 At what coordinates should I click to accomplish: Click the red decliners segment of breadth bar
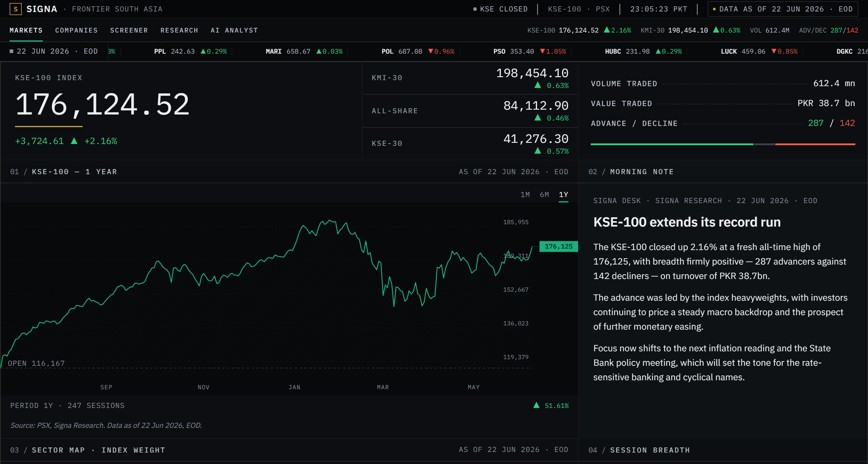(815, 144)
